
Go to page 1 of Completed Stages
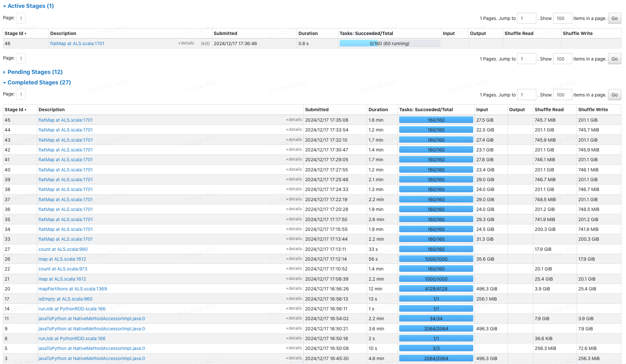[21, 95]
